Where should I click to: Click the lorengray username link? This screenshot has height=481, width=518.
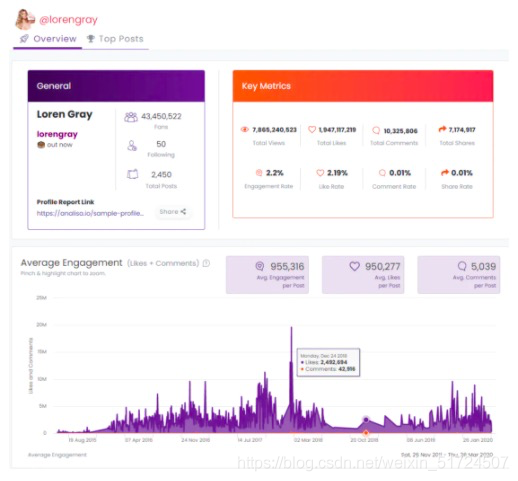[57, 134]
